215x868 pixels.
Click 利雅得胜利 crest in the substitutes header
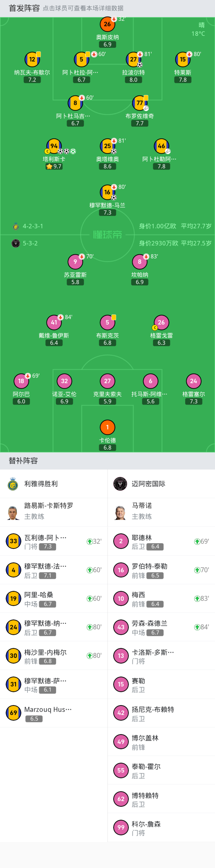(x=13, y=484)
